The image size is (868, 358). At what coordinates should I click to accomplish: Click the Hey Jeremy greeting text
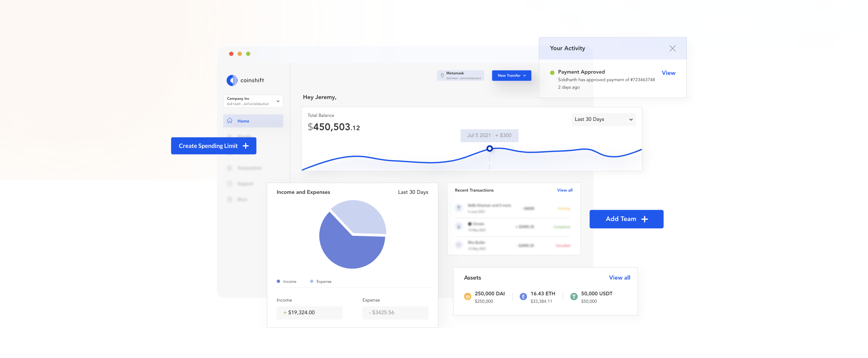(x=319, y=97)
